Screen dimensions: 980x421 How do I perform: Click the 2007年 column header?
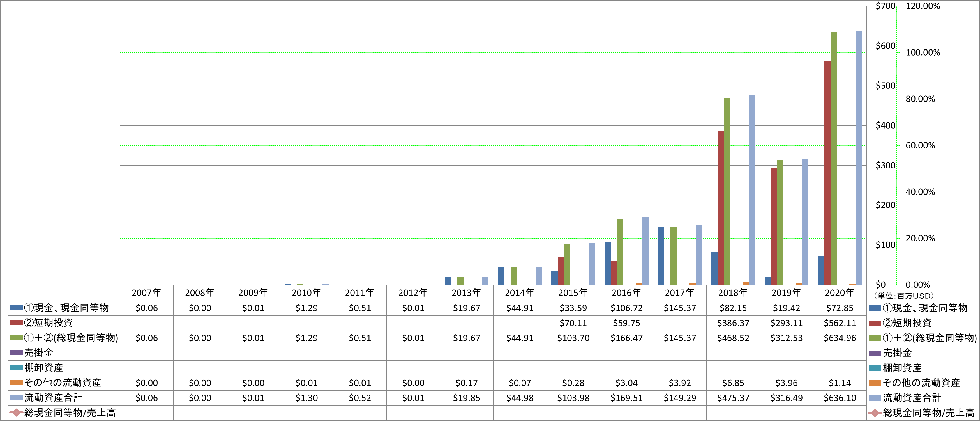[146, 292]
